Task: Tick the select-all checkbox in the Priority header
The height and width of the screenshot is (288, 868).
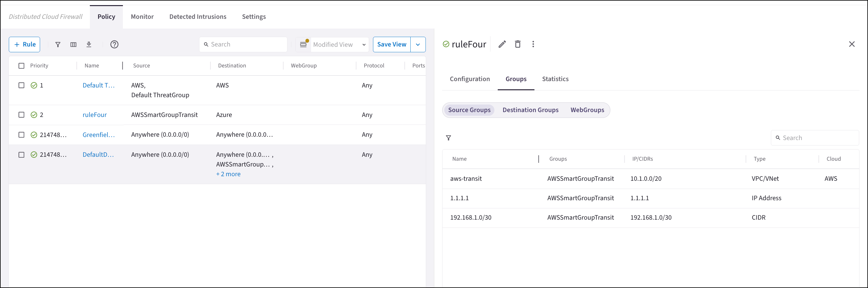Action: tap(22, 66)
